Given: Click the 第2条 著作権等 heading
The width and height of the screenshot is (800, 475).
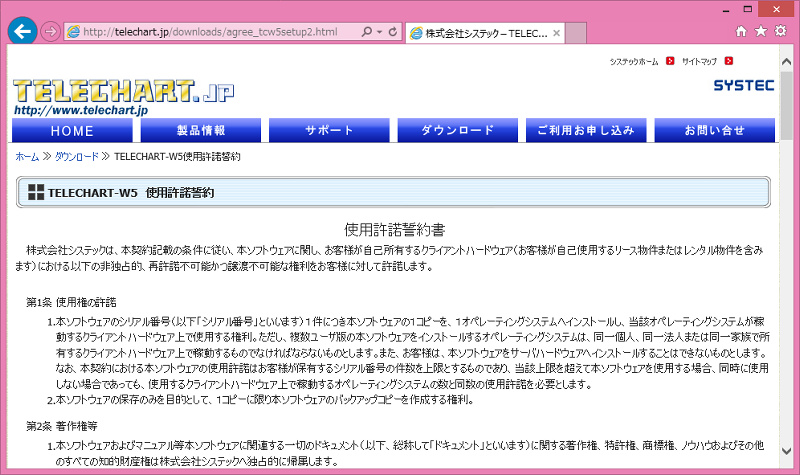Looking at the screenshot, I should [x=62, y=426].
